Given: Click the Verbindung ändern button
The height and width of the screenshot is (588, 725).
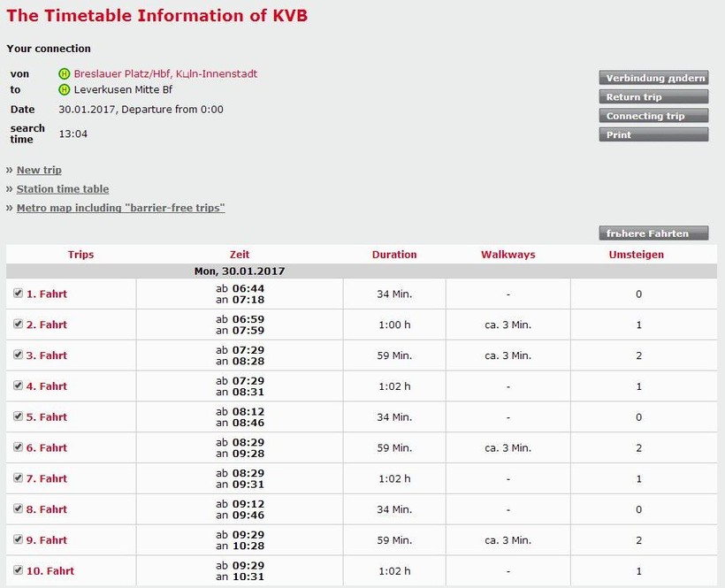Looking at the screenshot, I should 653,78.
